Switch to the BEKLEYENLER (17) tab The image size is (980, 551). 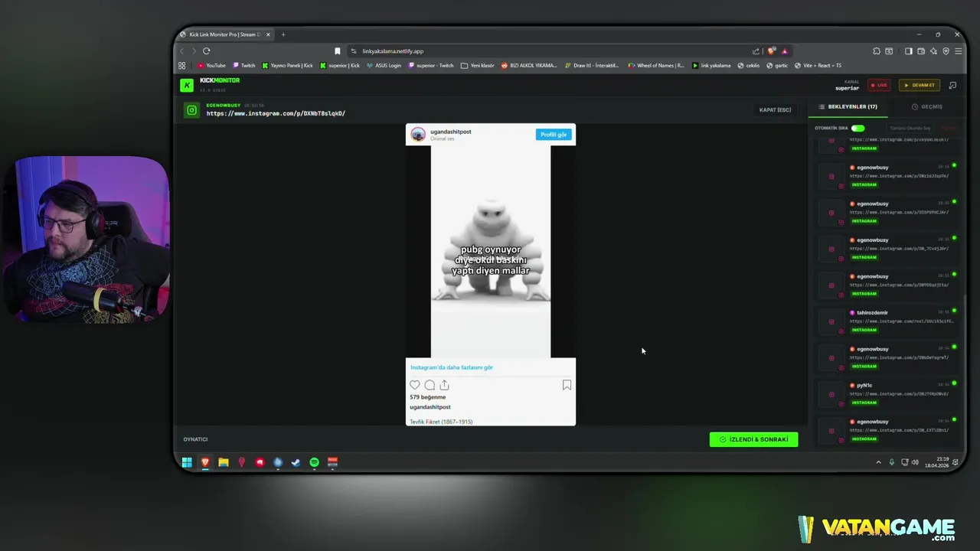pos(848,107)
